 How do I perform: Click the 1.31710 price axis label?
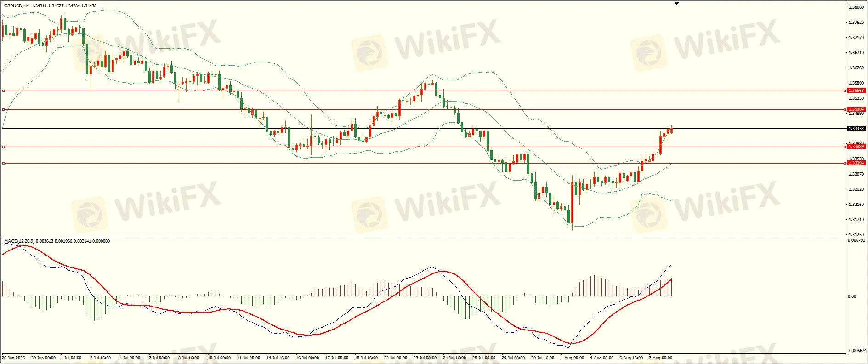click(857, 220)
